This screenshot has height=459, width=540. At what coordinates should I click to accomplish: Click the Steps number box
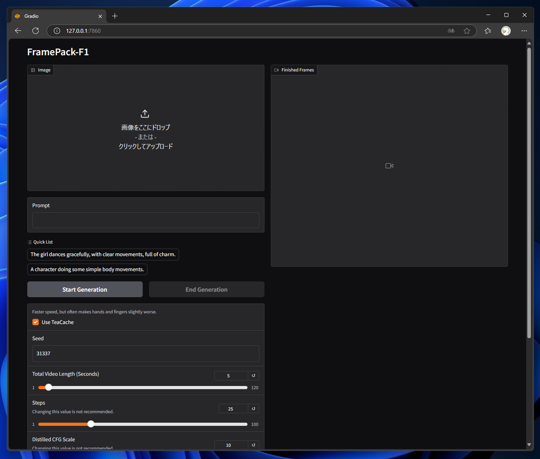[x=232, y=409]
